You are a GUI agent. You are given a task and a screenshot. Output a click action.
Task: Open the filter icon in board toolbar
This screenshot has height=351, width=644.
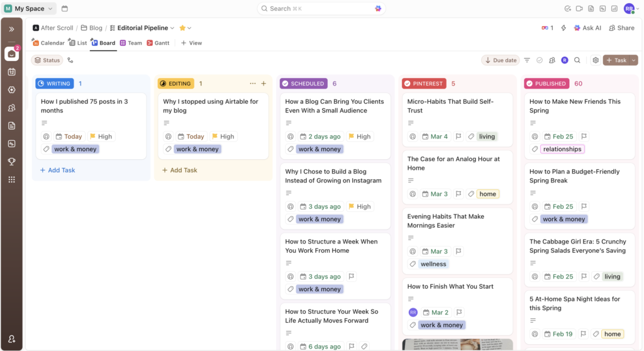[527, 60]
